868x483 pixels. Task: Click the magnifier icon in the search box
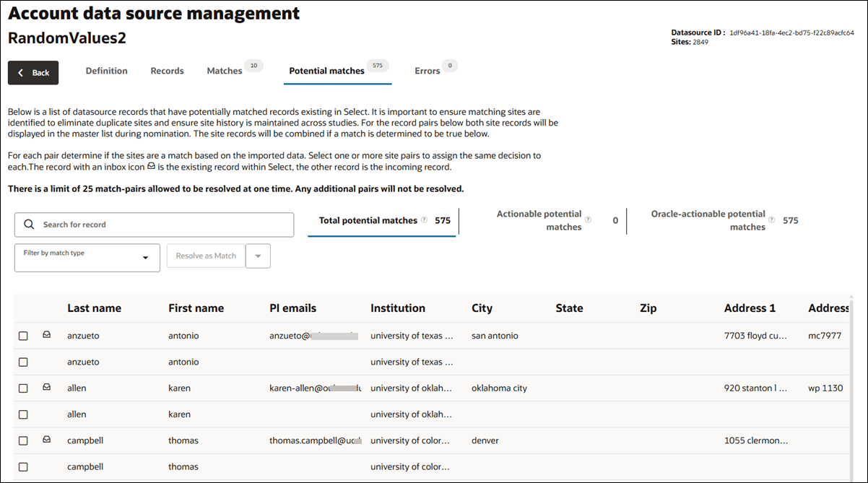29,225
